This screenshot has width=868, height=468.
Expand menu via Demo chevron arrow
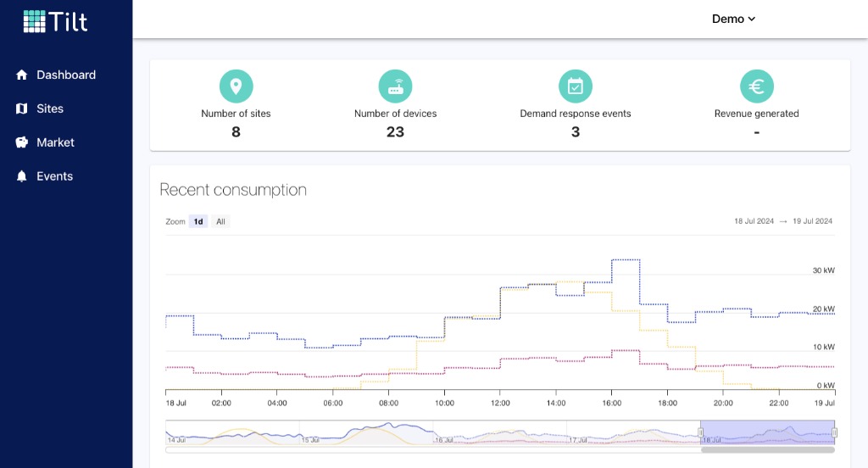(751, 19)
